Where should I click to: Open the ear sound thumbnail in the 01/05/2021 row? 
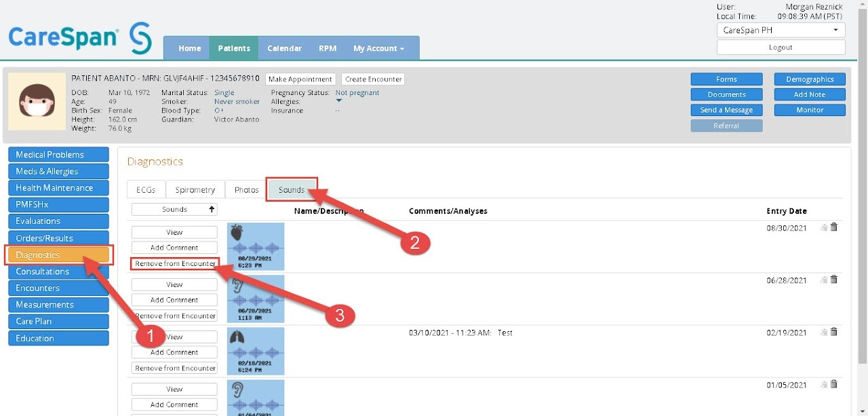pos(256,398)
